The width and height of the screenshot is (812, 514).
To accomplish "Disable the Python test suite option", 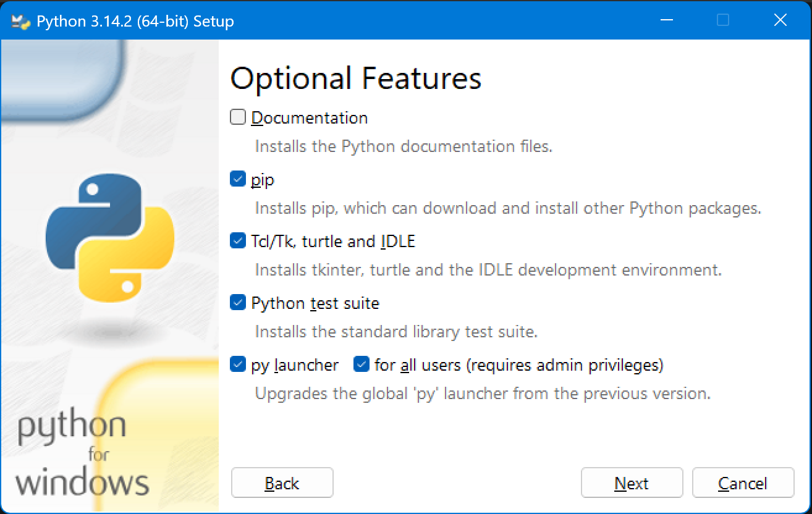I will point(238,303).
